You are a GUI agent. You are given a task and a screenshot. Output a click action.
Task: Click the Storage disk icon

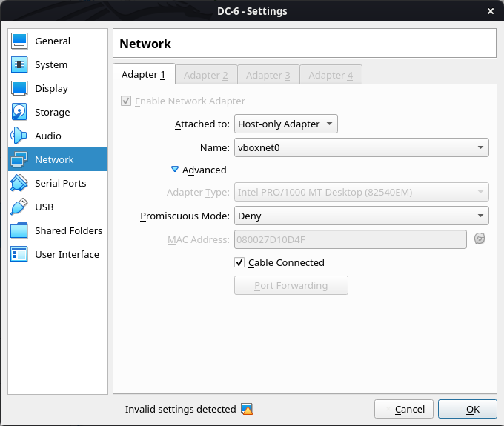[x=20, y=113]
